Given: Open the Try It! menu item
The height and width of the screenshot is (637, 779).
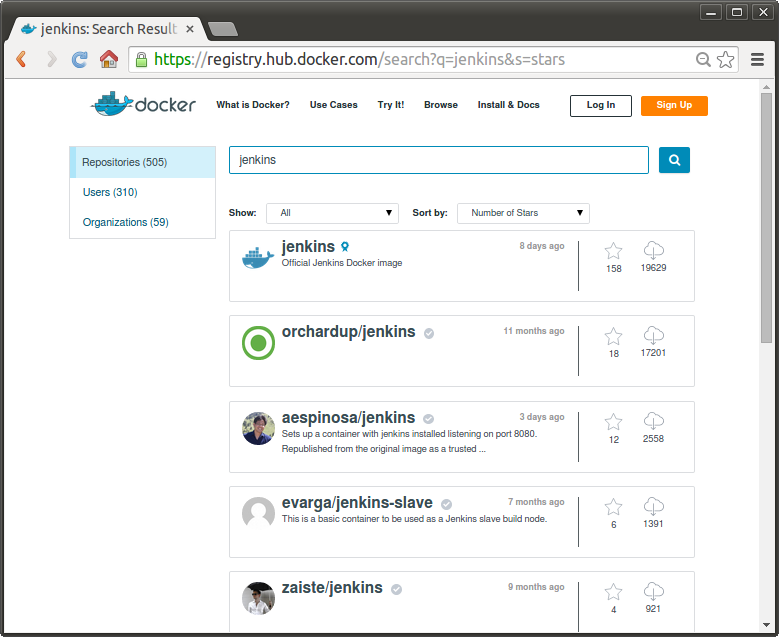Looking at the screenshot, I should click(x=390, y=105).
